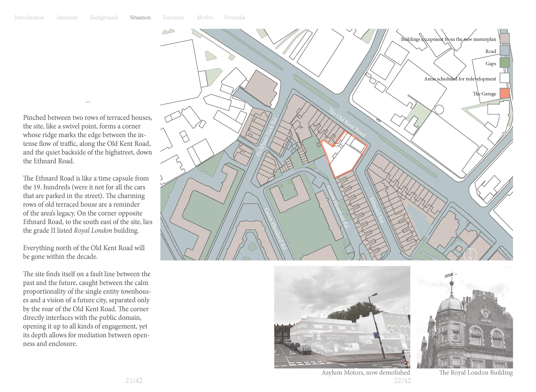Image resolution: width=536 pixels, height=392 pixels.
Task: Click the orange Garage legend swatch
Action: [x=505, y=93]
